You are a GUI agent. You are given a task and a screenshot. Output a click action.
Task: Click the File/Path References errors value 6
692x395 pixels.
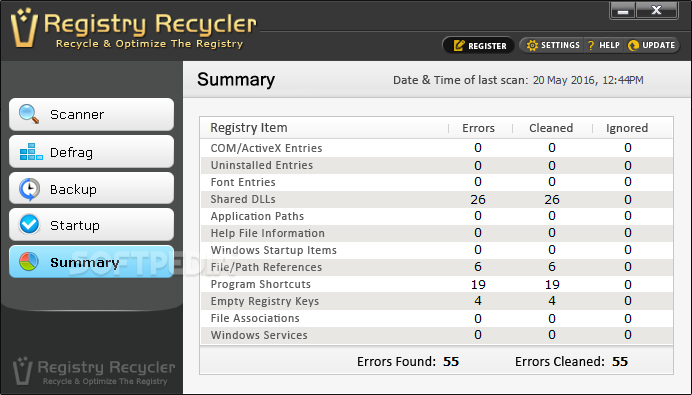click(478, 267)
